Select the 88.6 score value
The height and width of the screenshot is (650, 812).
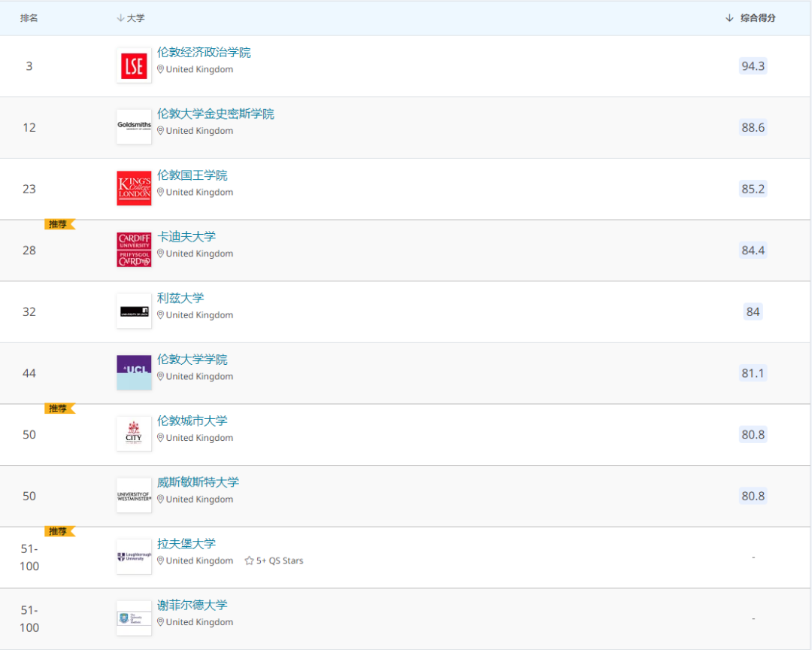point(753,127)
